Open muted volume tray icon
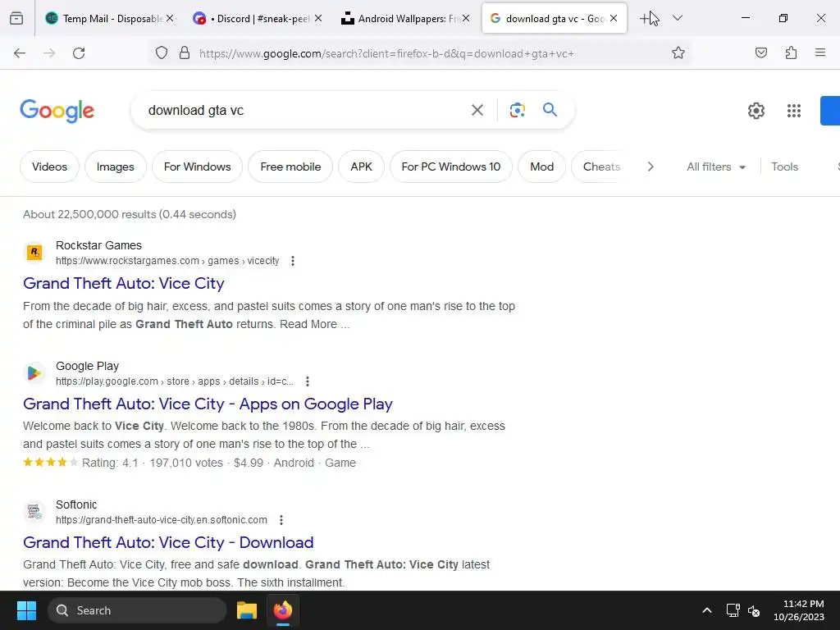The height and width of the screenshot is (630, 840). (755, 610)
